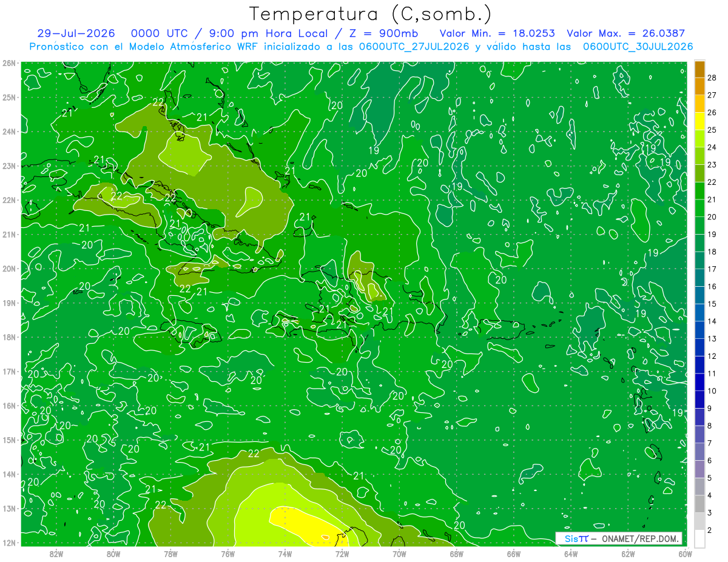Pick the brown-orange top swatch of the legend
Screen dimensions: 728x562
699,69
